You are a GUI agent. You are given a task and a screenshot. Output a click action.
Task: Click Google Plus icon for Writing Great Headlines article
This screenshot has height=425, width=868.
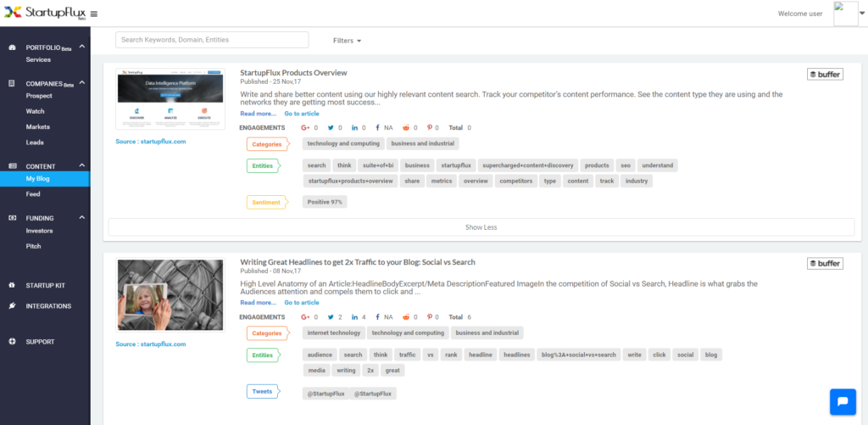(x=305, y=317)
